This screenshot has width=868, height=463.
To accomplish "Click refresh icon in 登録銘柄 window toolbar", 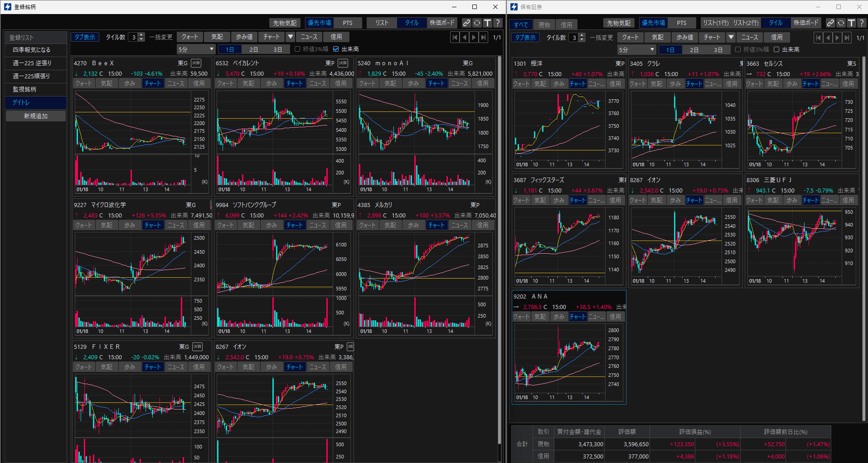I will tap(477, 23).
